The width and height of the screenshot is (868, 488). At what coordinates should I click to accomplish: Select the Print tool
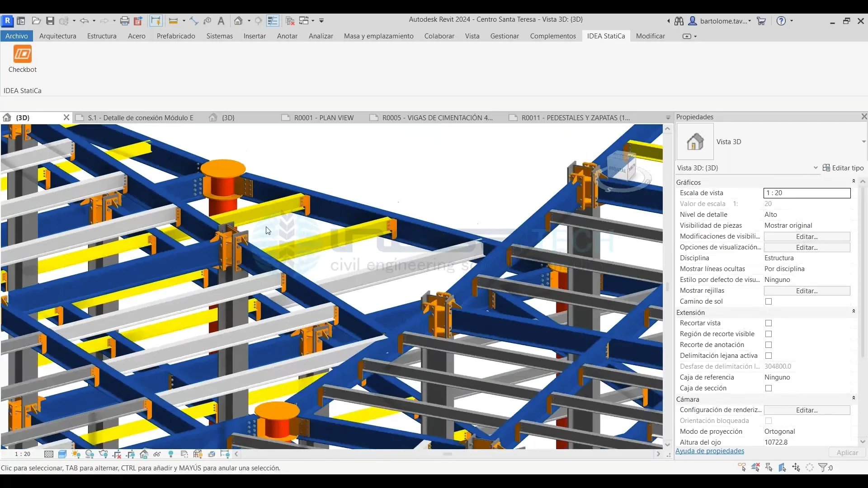[x=125, y=21]
